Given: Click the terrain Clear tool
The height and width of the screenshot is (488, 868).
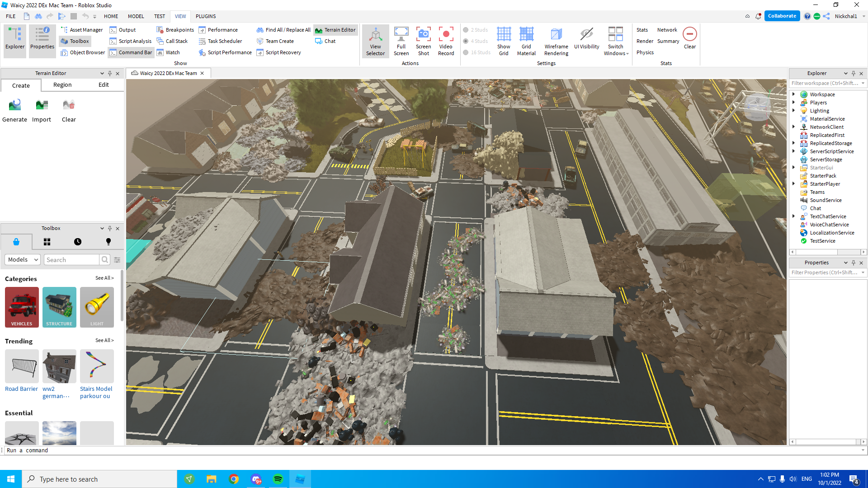Looking at the screenshot, I should click(69, 111).
